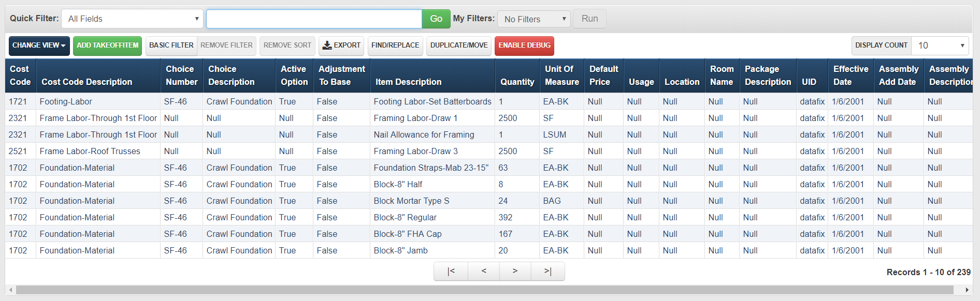Click Add TakeoffItem button
The image size is (980, 301).
pyautogui.click(x=107, y=46)
